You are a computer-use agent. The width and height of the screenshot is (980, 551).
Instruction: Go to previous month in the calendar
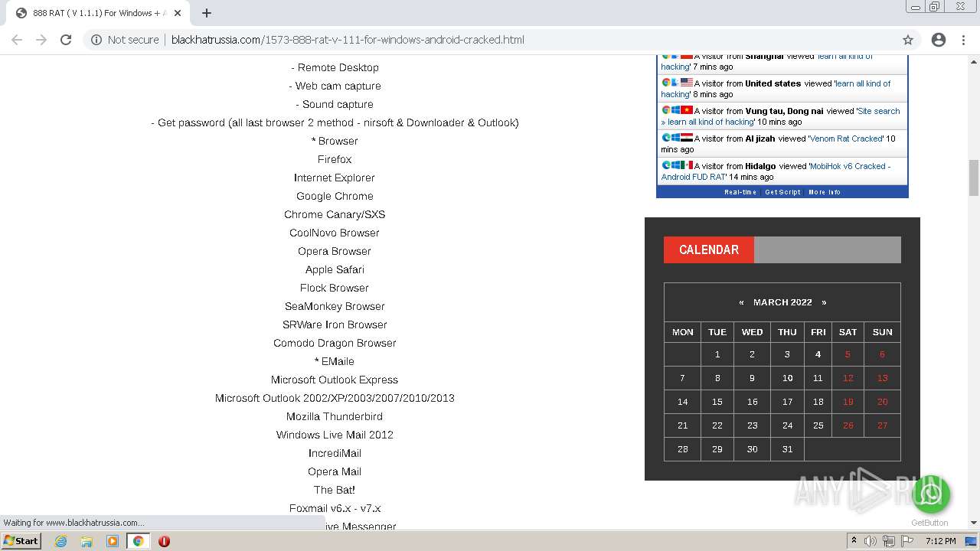coord(741,302)
